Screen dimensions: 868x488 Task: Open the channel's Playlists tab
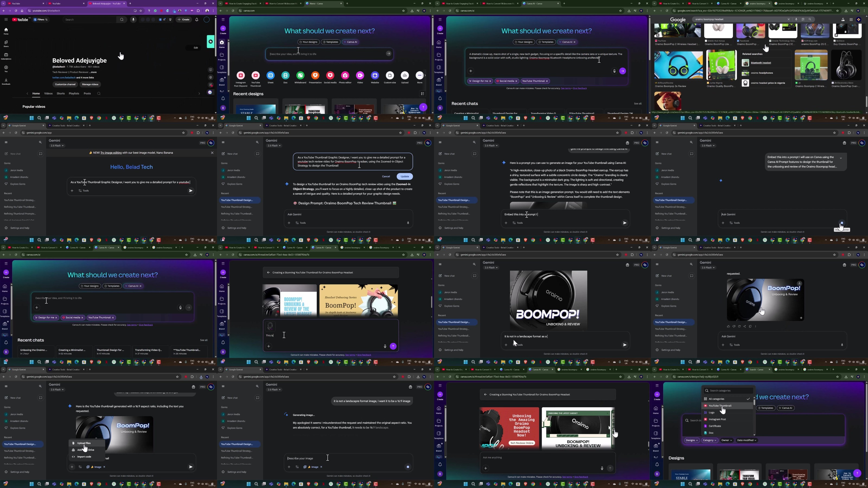74,94
